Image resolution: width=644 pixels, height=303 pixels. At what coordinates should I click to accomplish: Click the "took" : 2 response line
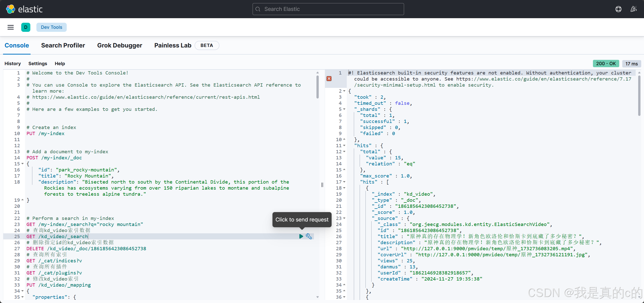tap(370, 97)
